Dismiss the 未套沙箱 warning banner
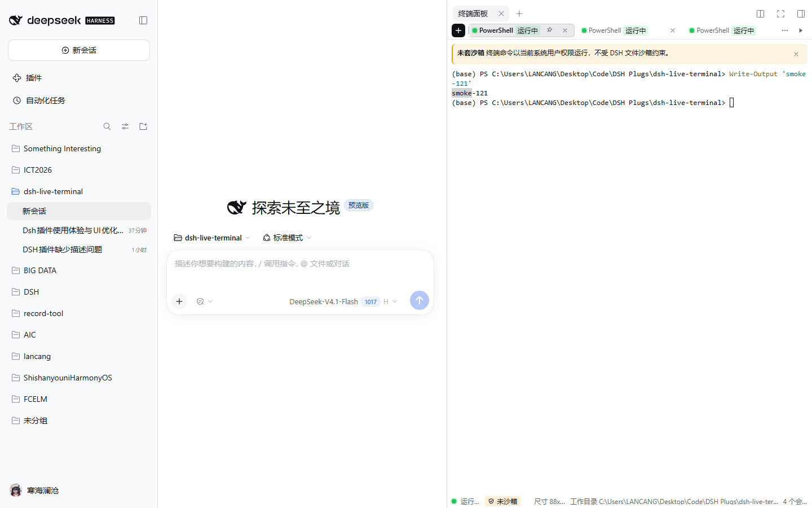This screenshot has width=812, height=508. click(x=796, y=54)
